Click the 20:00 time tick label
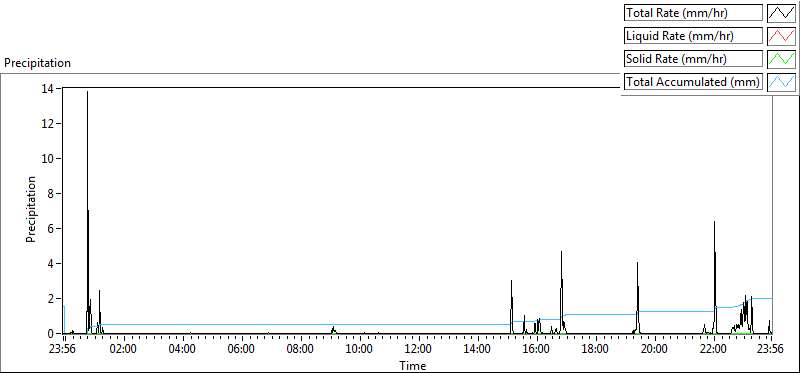The image size is (800, 373). [654, 350]
